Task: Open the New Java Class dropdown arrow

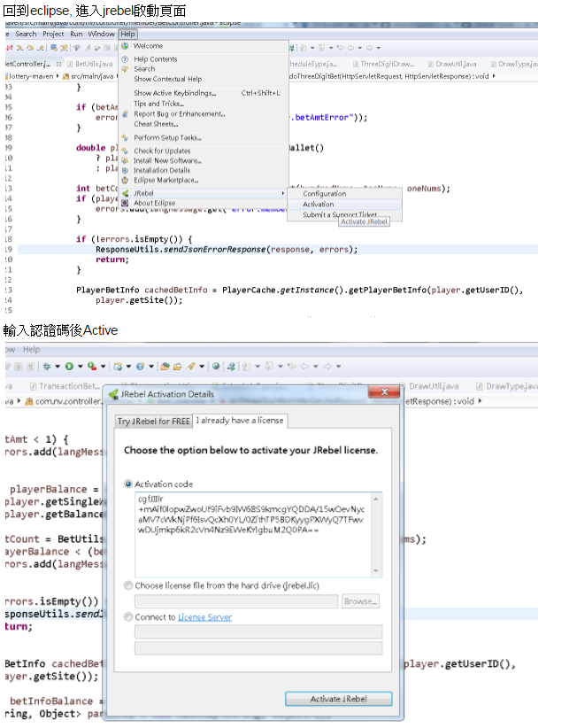Action: pyautogui.click(x=151, y=367)
